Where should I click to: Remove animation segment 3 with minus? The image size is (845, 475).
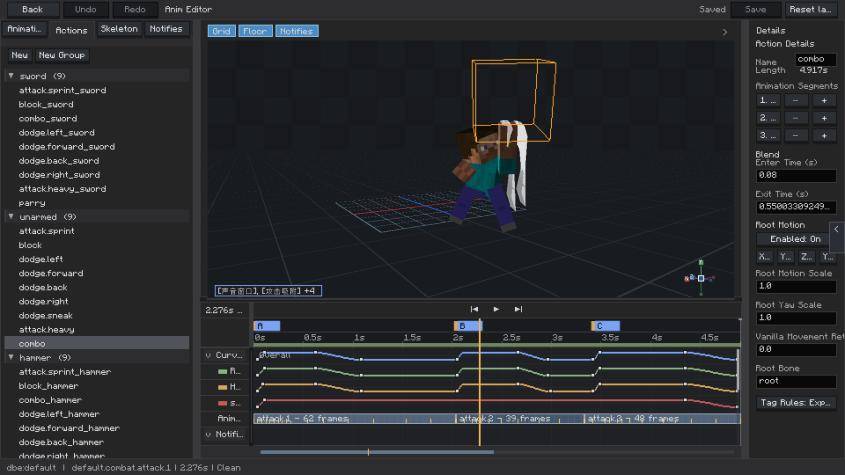click(x=795, y=135)
